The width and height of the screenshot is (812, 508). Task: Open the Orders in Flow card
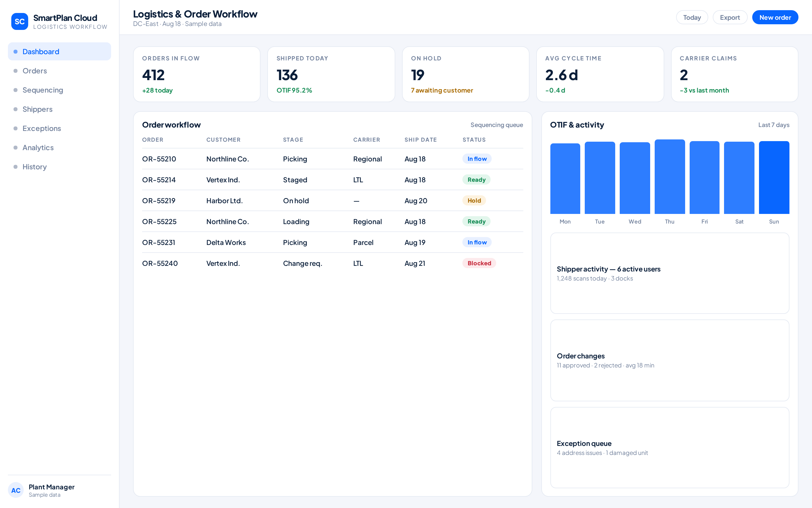click(197, 74)
